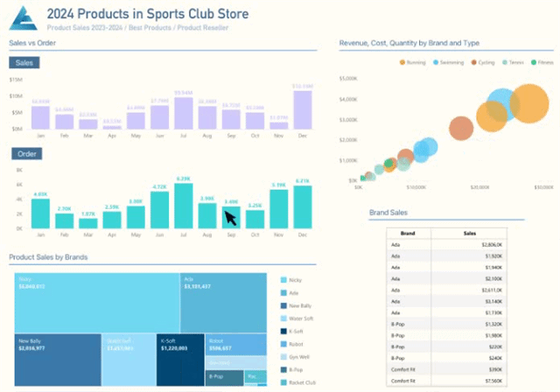Click the Fitness legend marker

(533, 63)
